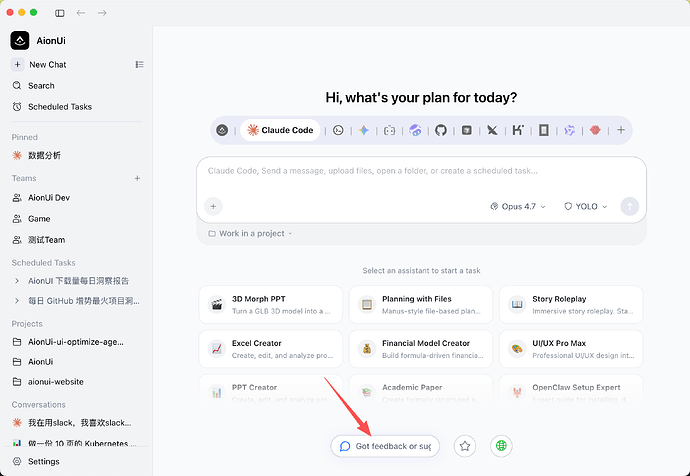Select the Codex terminal-prompt agent icon
The height and width of the screenshot is (476, 690).
[338, 130]
